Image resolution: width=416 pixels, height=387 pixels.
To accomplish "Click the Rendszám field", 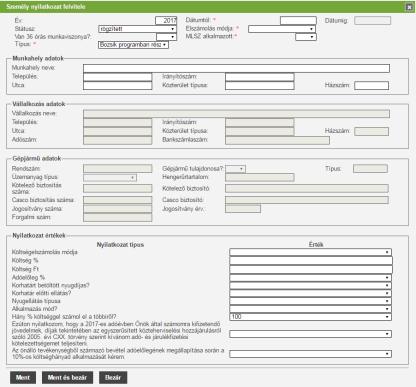I will [117, 169].
